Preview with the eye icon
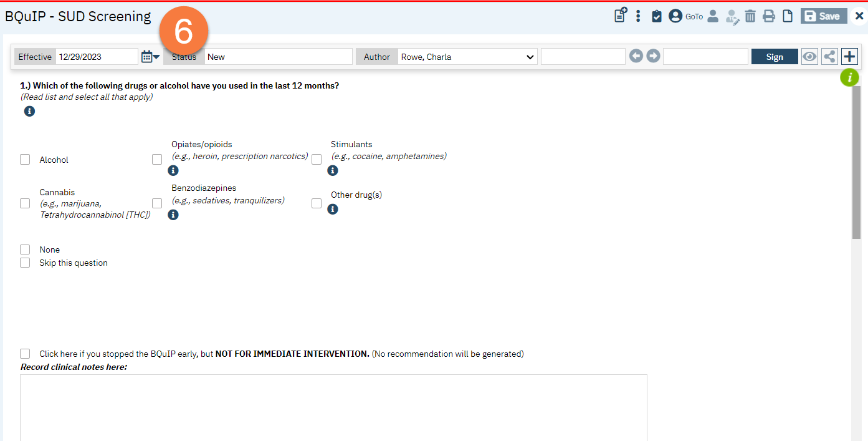The height and width of the screenshot is (441, 868). point(809,56)
